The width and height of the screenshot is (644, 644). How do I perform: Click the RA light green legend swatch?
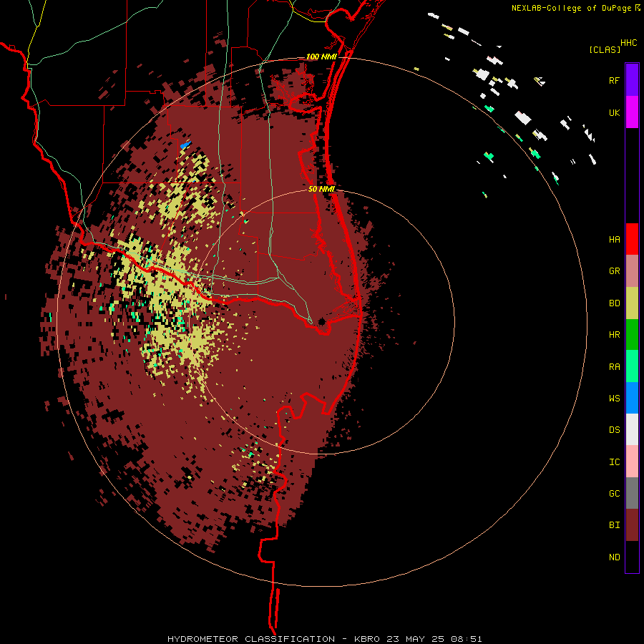click(x=632, y=366)
